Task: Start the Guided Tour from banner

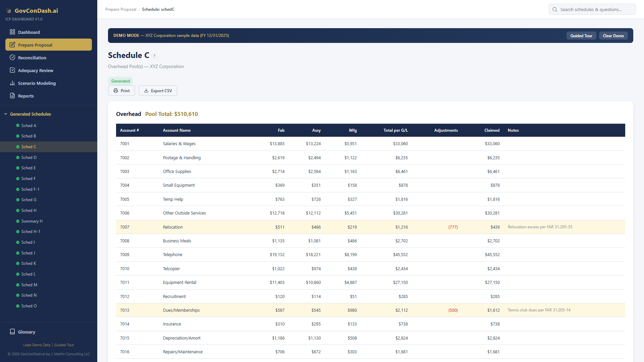Action: (x=581, y=36)
